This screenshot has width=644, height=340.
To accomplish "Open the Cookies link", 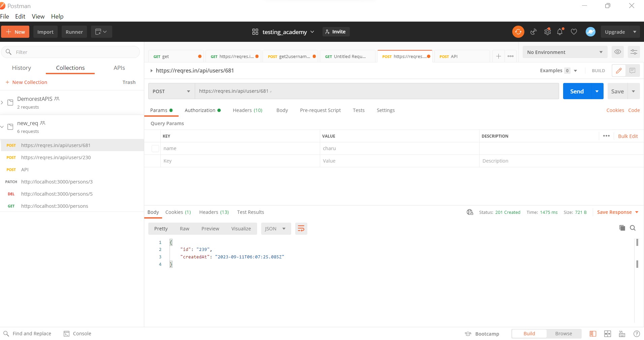I will click(x=615, y=110).
